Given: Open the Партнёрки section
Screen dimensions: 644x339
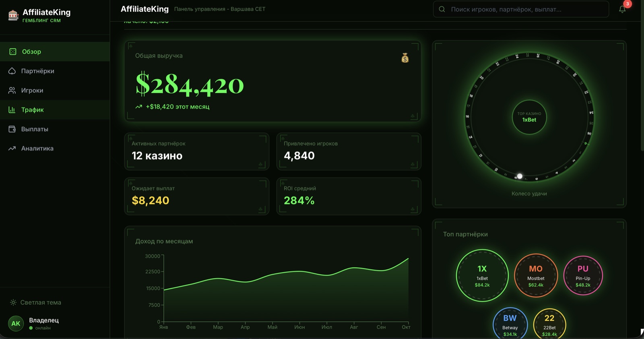Looking at the screenshot, I should pyautogui.click(x=55, y=71).
